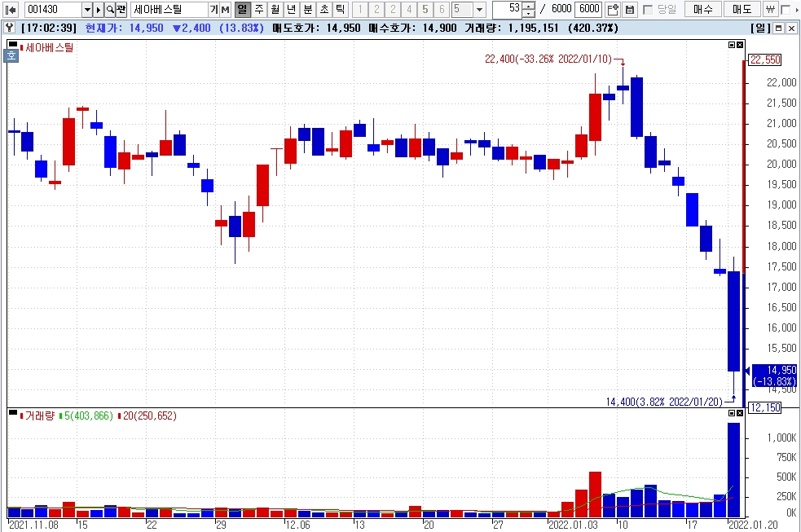The height and width of the screenshot is (532, 801).
Task: Click the volume pane close icon
Action: click(740, 413)
